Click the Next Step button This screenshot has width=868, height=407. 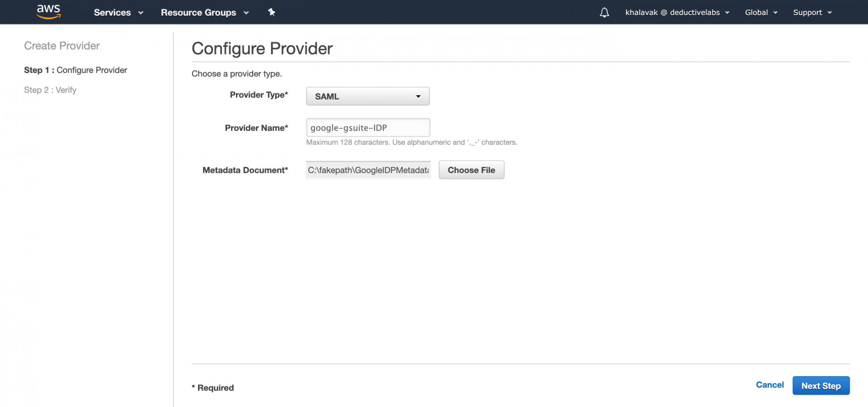tap(821, 386)
